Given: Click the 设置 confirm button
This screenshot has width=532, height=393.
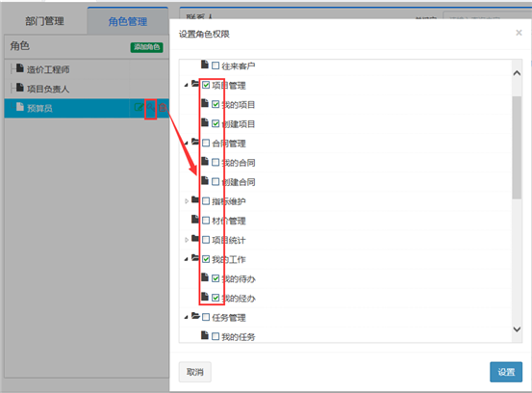Looking at the screenshot, I should pyautogui.click(x=506, y=372).
